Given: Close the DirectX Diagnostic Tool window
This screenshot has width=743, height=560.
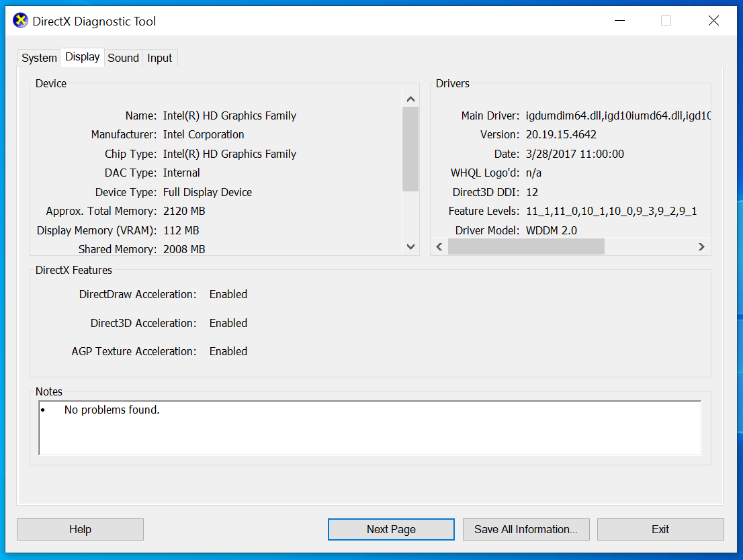Looking at the screenshot, I should pyautogui.click(x=713, y=21).
